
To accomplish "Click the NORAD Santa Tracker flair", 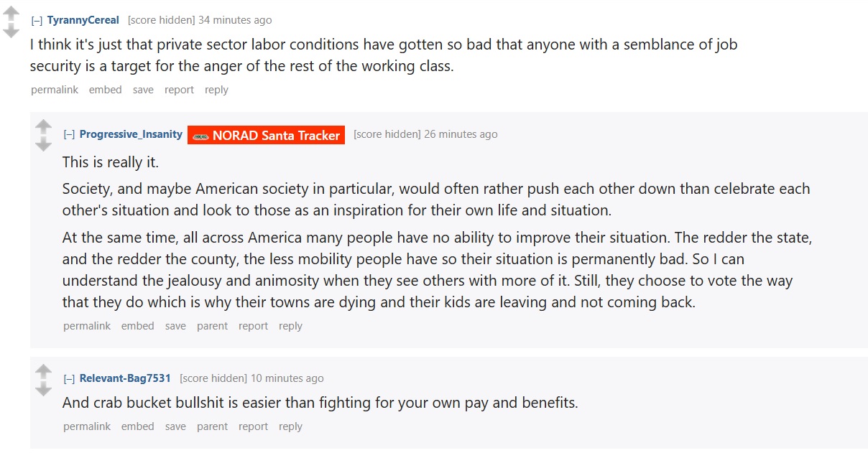I will tap(267, 135).
